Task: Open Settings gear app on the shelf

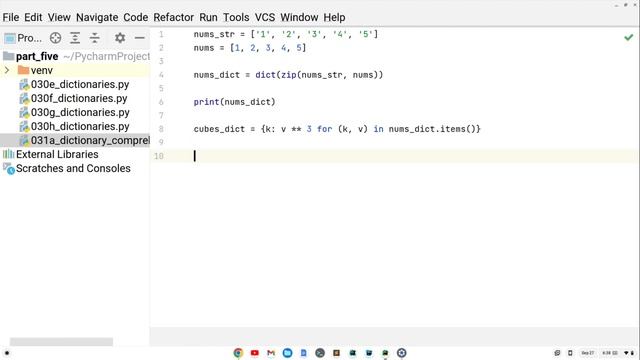Action: point(402,353)
